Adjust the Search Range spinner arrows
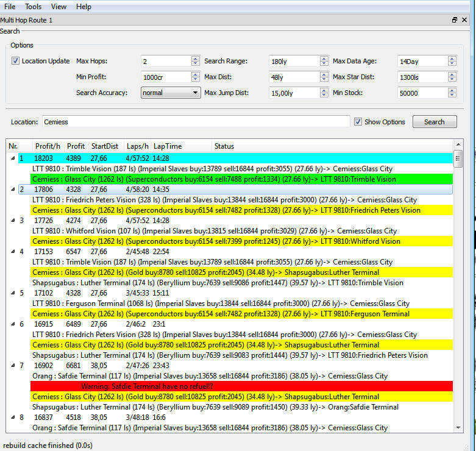This screenshot has height=451, width=476. click(324, 61)
